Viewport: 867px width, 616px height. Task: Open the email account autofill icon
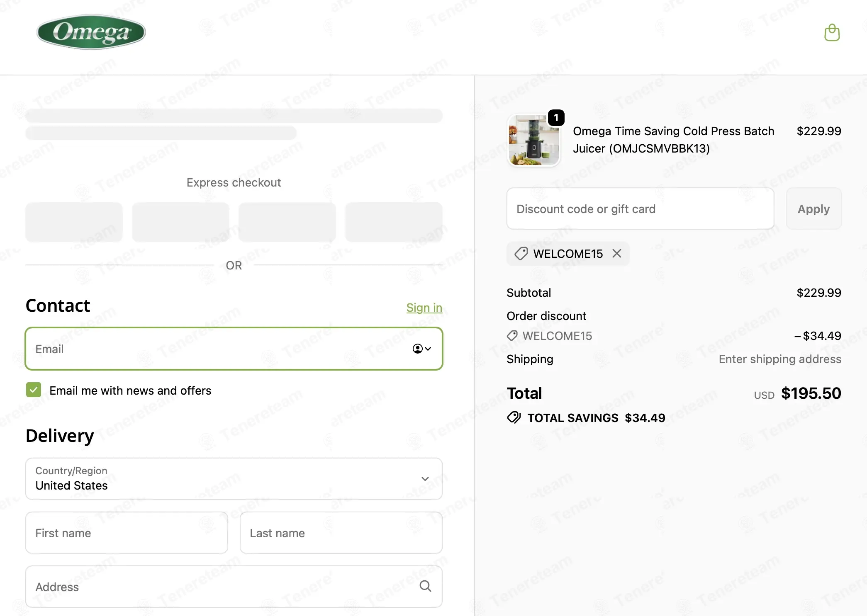pyautogui.click(x=422, y=349)
